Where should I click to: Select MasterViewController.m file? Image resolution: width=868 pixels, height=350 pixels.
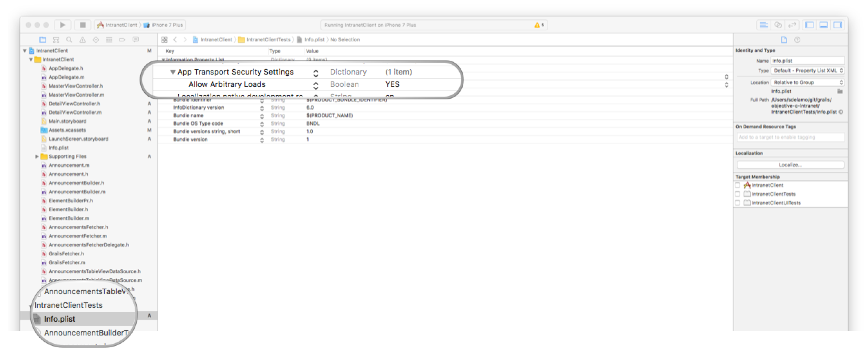(x=76, y=95)
